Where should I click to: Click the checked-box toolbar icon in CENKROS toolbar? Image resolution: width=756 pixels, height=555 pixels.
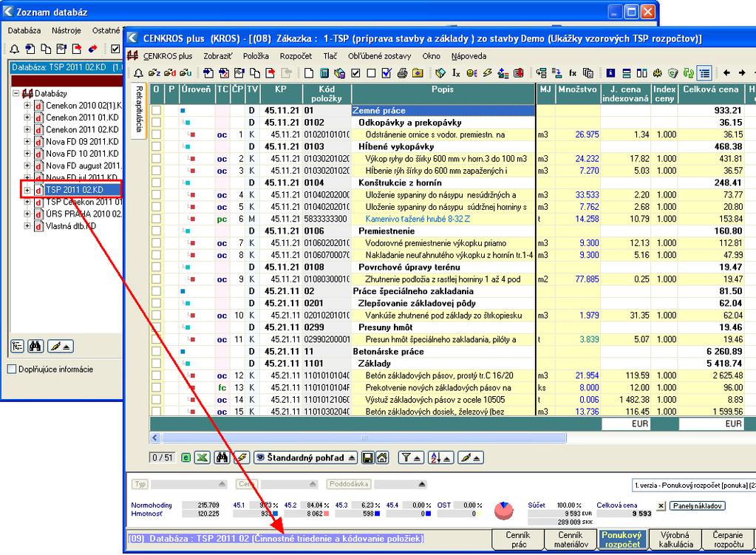pos(355,73)
